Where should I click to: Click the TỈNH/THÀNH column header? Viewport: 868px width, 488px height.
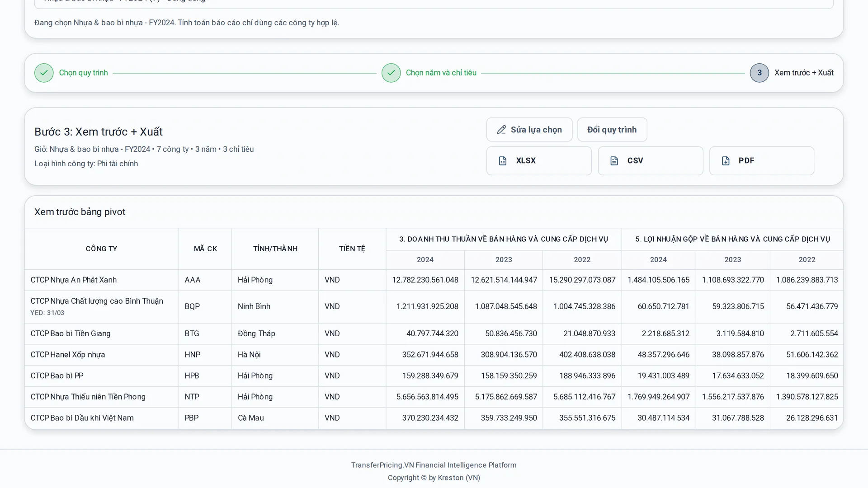pos(275,249)
